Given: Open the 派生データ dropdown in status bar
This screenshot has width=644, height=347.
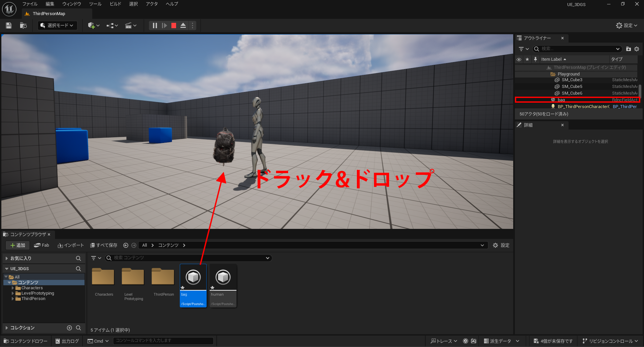Looking at the screenshot, I should (501, 341).
